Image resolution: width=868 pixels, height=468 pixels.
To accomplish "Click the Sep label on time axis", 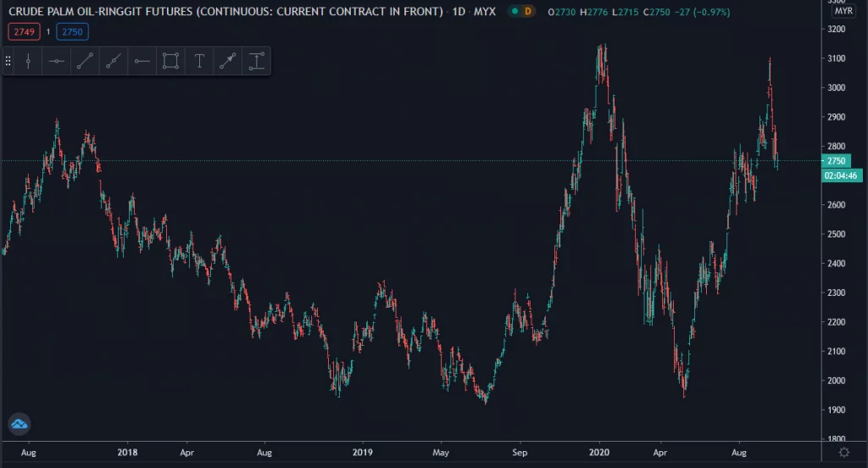I will pyautogui.click(x=520, y=453).
